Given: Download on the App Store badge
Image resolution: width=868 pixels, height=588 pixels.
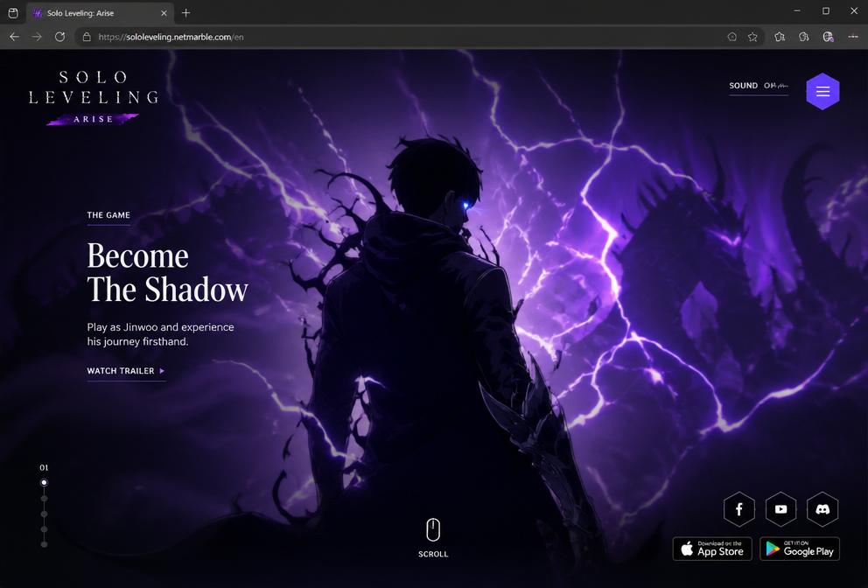Looking at the screenshot, I should tap(712, 549).
